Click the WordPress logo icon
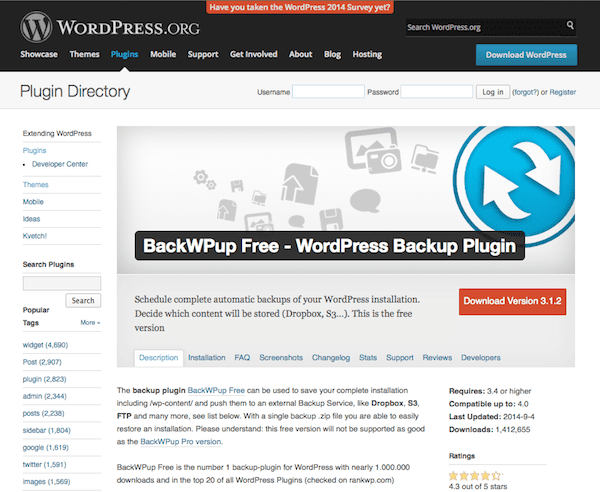 pyautogui.click(x=36, y=27)
